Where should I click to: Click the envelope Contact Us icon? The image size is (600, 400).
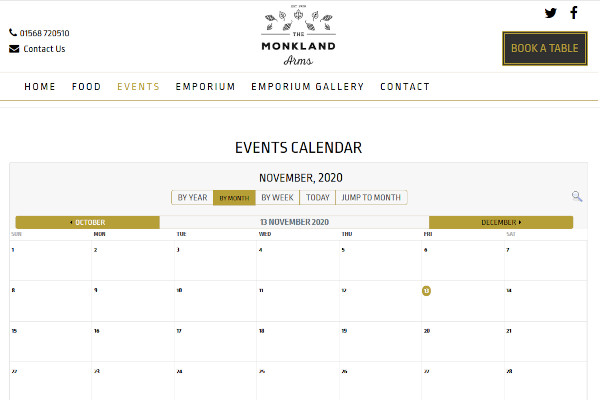click(x=14, y=49)
